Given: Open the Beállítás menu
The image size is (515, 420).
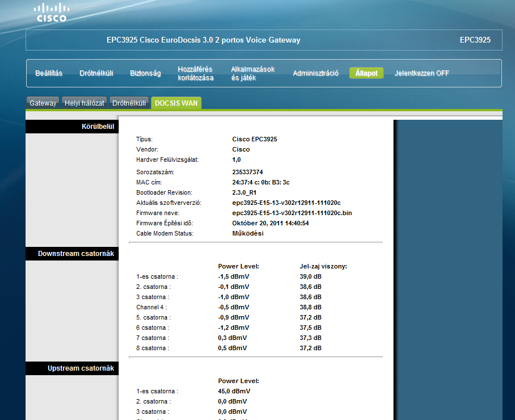Looking at the screenshot, I should point(49,73).
